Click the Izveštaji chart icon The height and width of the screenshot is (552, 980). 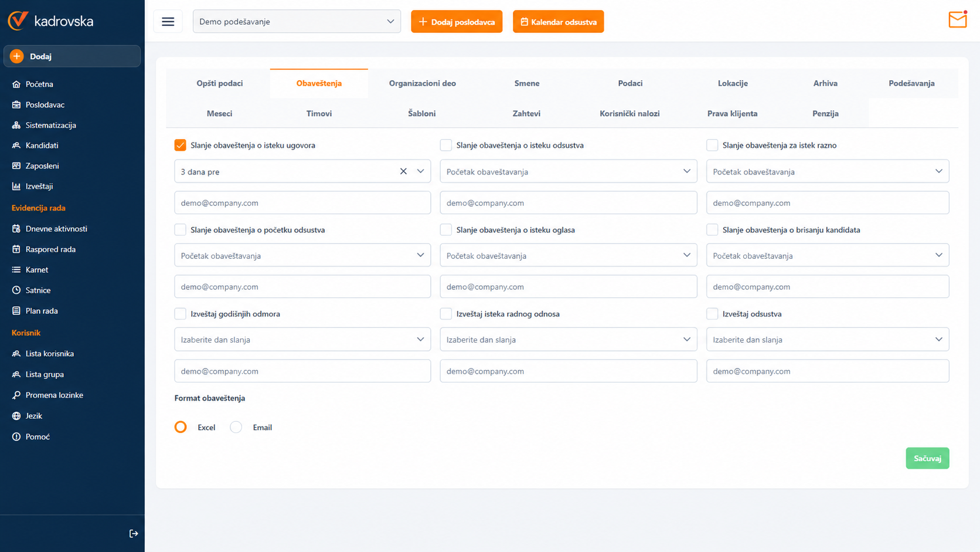click(16, 187)
